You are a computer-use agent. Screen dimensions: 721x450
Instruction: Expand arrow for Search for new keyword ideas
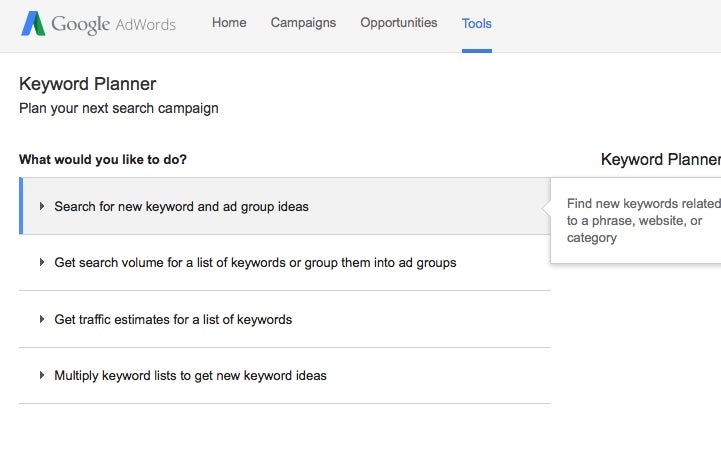tap(42, 206)
